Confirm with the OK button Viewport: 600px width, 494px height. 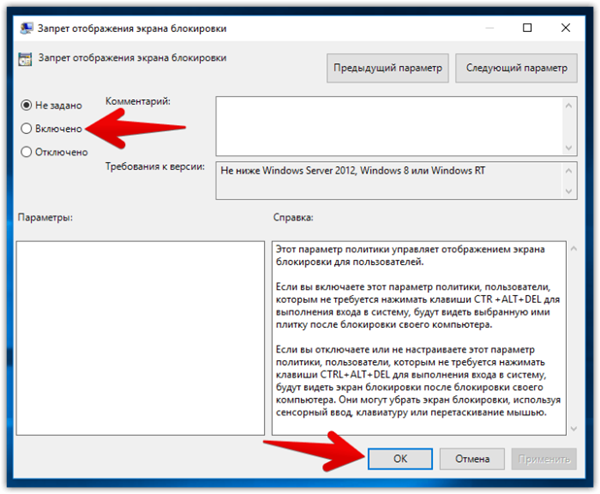(400, 458)
